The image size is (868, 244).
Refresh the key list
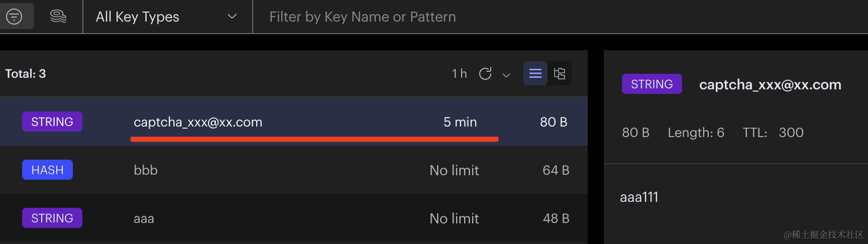point(485,74)
